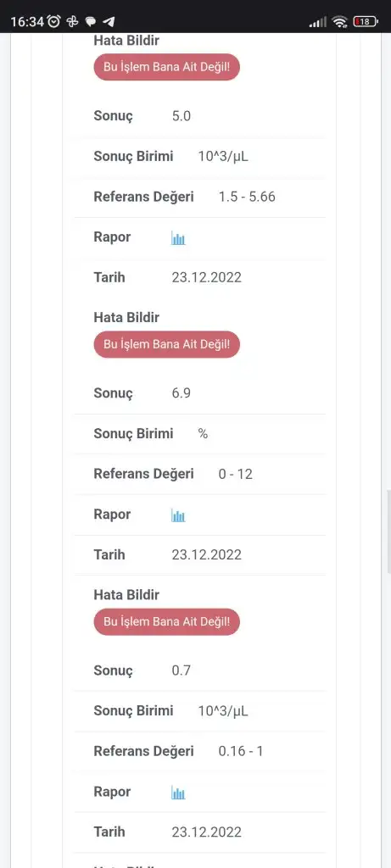
Task: Tap the battery indicator showing 18
Action: pyautogui.click(x=366, y=22)
